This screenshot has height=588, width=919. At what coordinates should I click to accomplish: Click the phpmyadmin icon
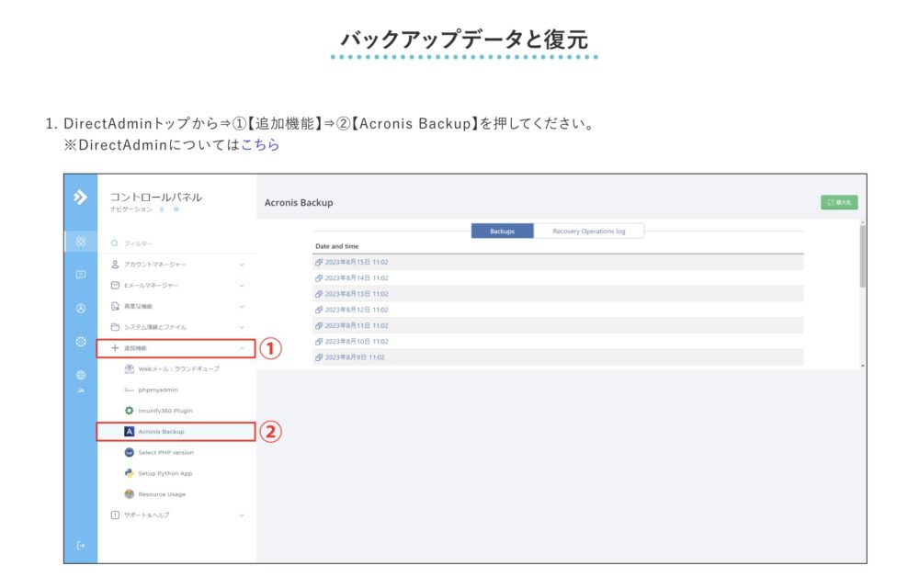pyautogui.click(x=130, y=390)
